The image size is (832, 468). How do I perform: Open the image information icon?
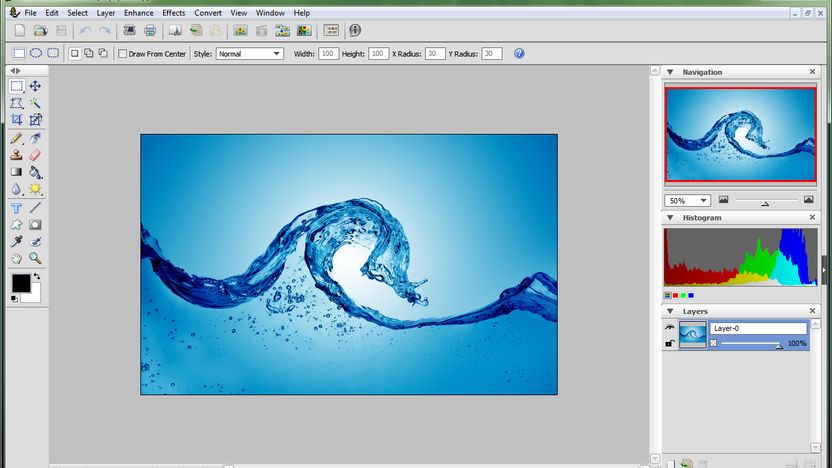355,30
